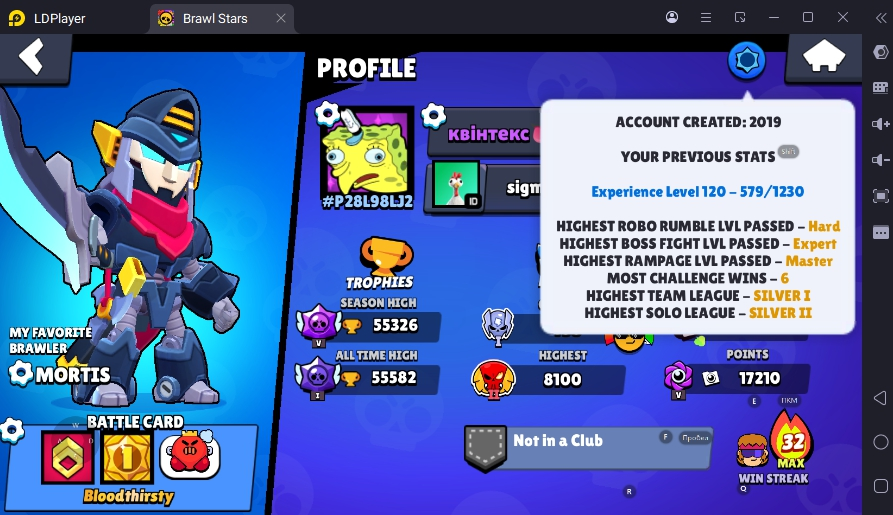
Task: Open gear settings on SpongeBob profile icon
Action: (327, 113)
